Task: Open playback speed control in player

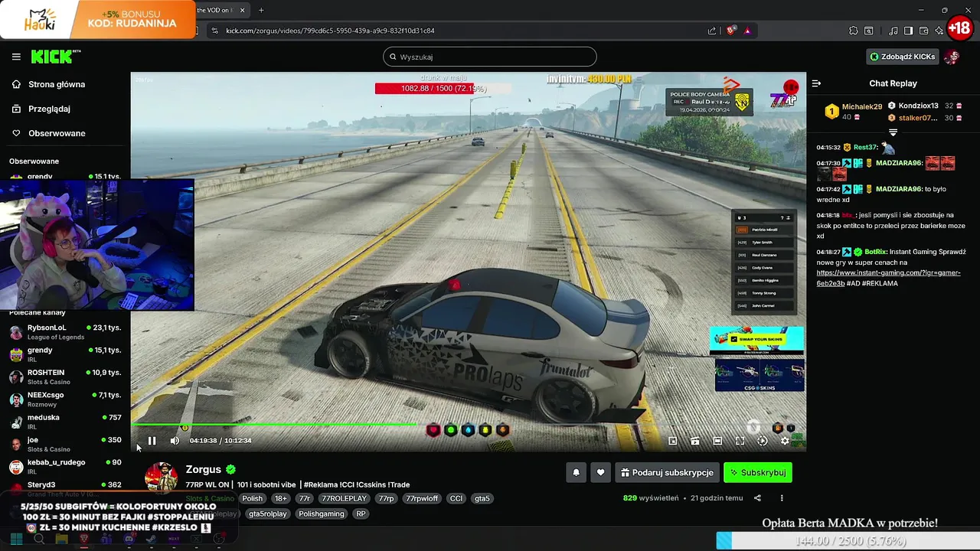Action: pos(762,441)
